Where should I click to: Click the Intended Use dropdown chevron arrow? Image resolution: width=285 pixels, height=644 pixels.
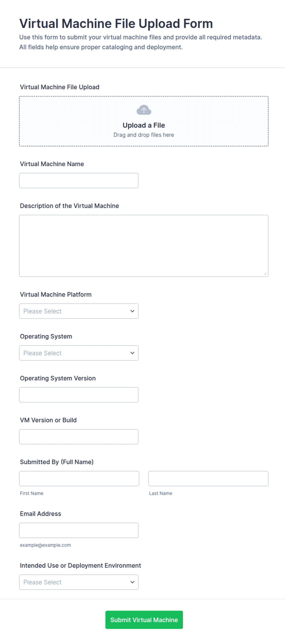click(132, 582)
